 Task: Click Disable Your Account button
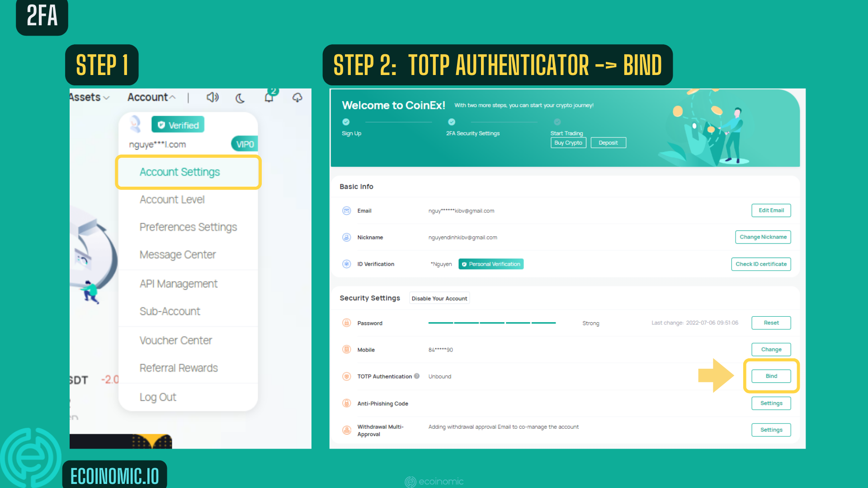click(x=439, y=298)
